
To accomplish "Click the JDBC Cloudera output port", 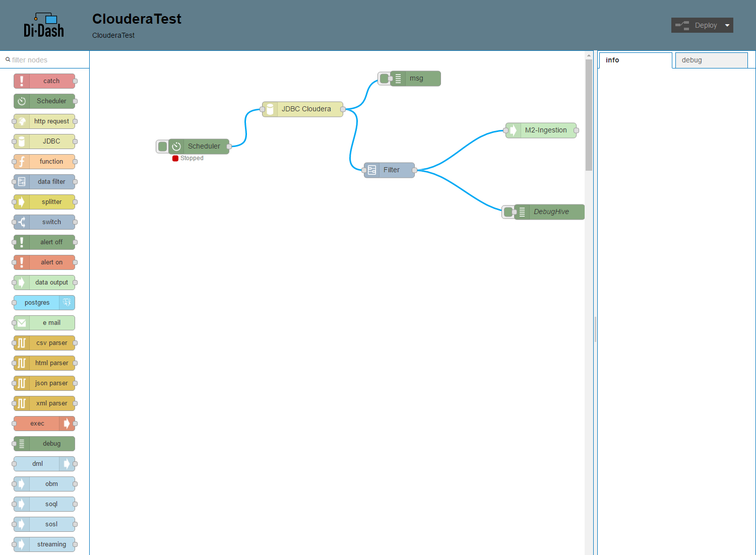I will click(343, 109).
